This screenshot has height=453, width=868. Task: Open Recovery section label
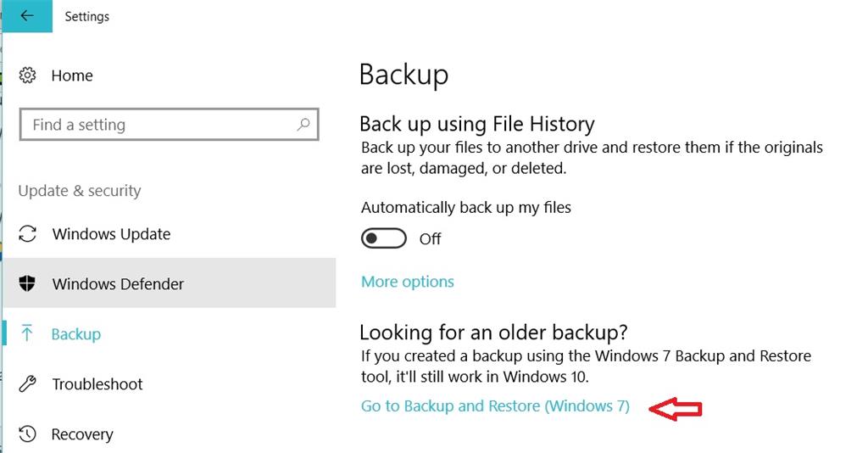click(x=82, y=434)
